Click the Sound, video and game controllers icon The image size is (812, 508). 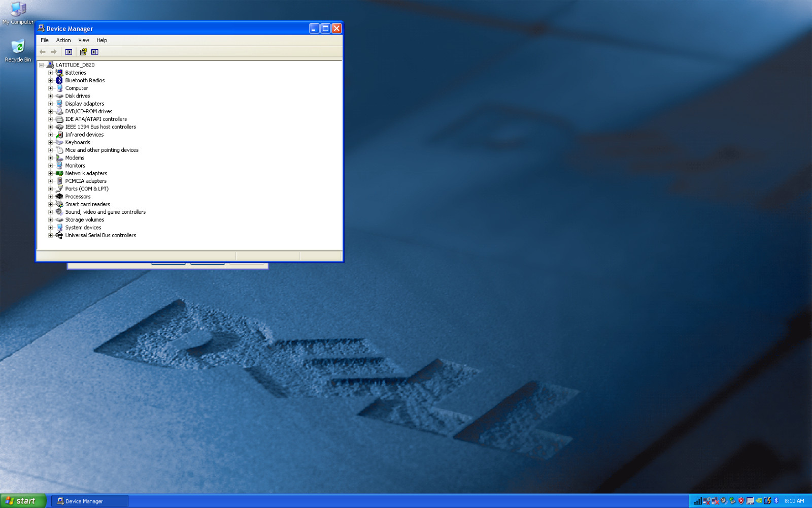[x=59, y=212]
